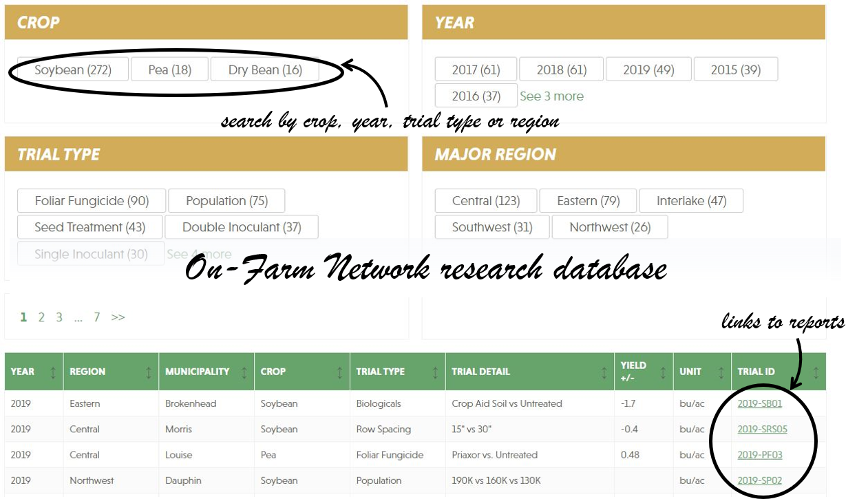The width and height of the screenshot is (868, 499).
Task: Open the 2019-PF03 report link
Action: [759, 455]
